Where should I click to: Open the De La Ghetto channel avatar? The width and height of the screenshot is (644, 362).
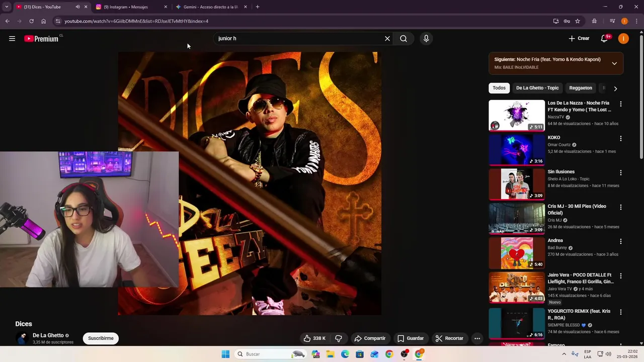(22, 338)
